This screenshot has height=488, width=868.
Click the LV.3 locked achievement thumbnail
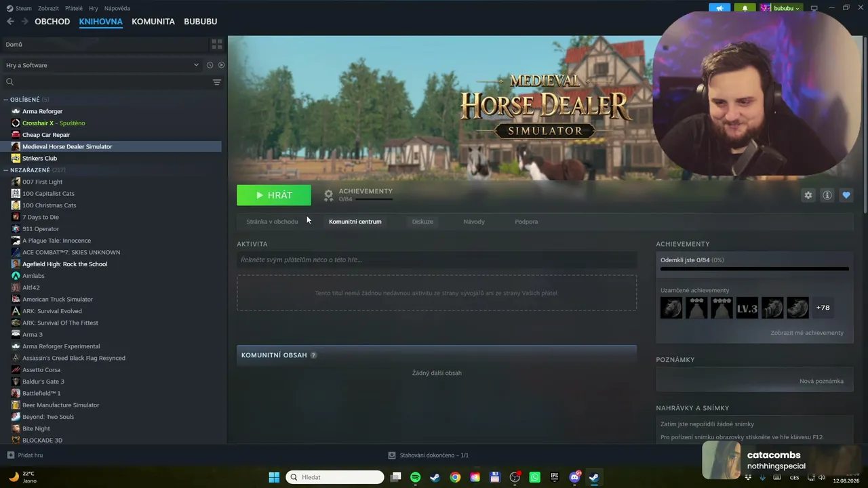click(x=747, y=308)
